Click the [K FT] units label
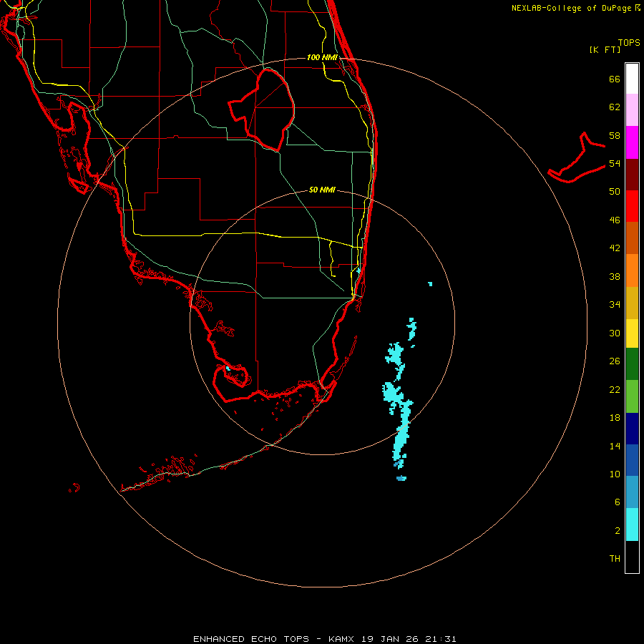The image size is (644, 644). (605, 49)
